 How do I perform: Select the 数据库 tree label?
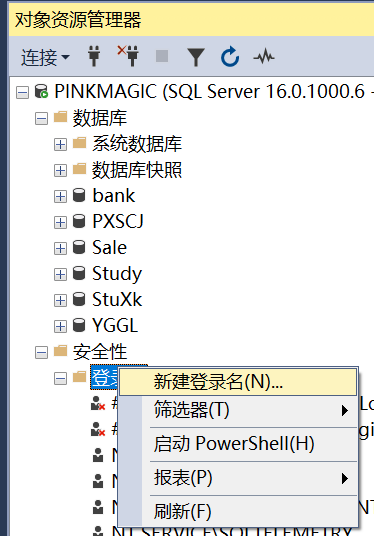click(x=99, y=118)
